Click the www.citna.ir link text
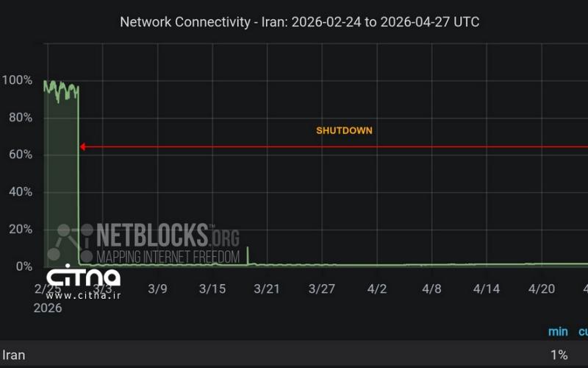Image resolution: width=588 pixels, height=368 pixels. [x=83, y=296]
